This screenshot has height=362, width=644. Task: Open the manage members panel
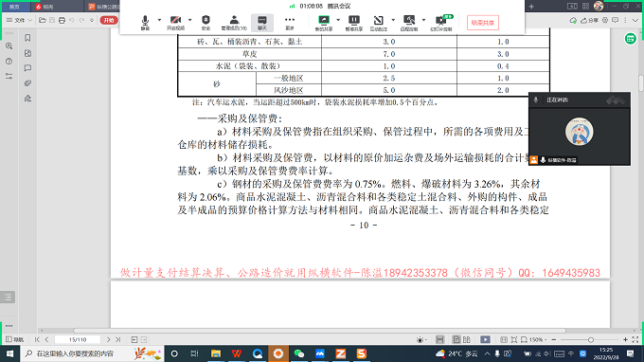click(x=234, y=23)
